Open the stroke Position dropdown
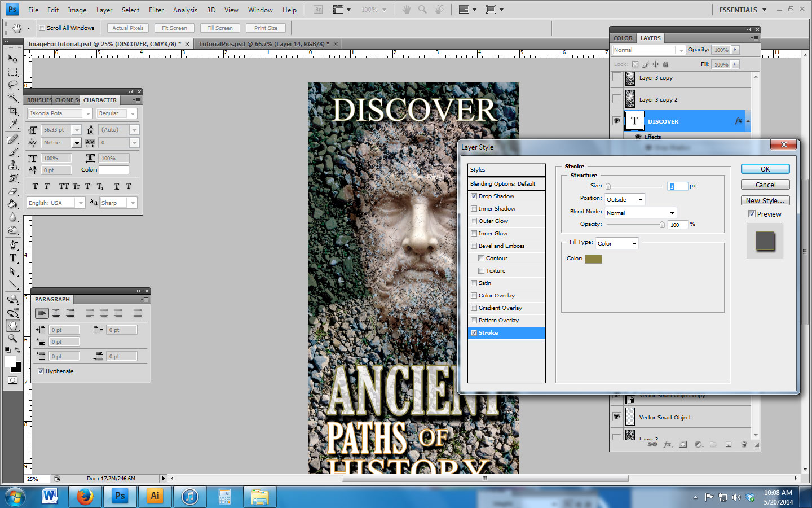This screenshot has height=508, width=812. click(x=625, y=199)
